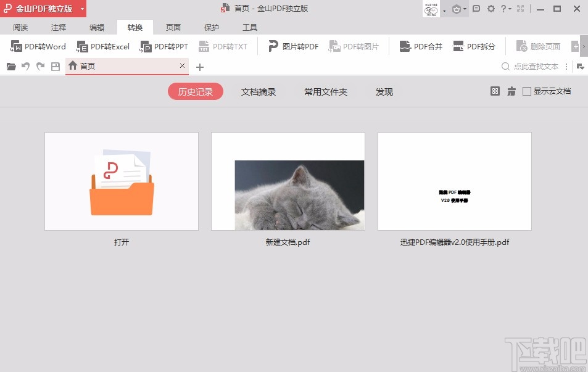This screenshot has height=372, width=588.
Task: Open the PDF合并 merge tool
Action: [420, 46]
